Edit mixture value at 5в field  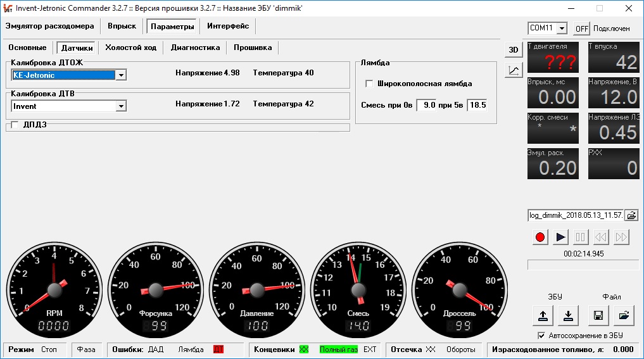(477, 105)
